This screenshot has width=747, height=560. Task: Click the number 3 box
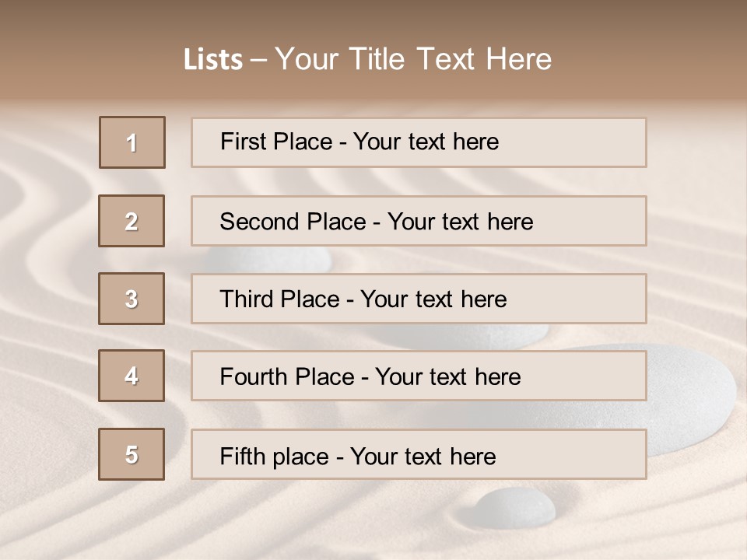coord(132,299)
